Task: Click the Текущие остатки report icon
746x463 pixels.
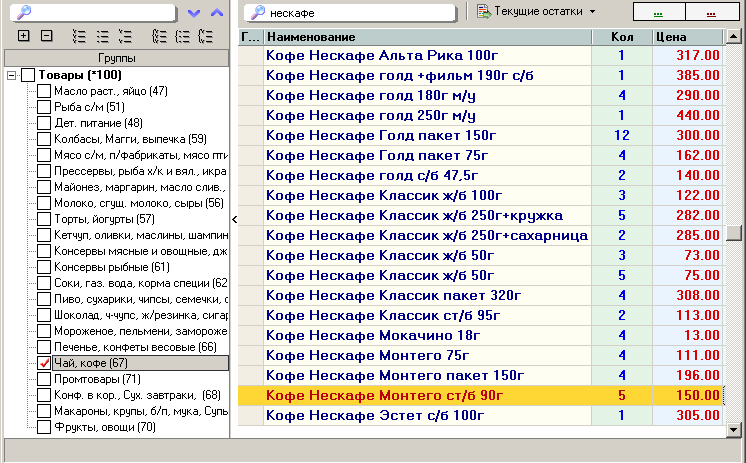Action: pos(484,11)
